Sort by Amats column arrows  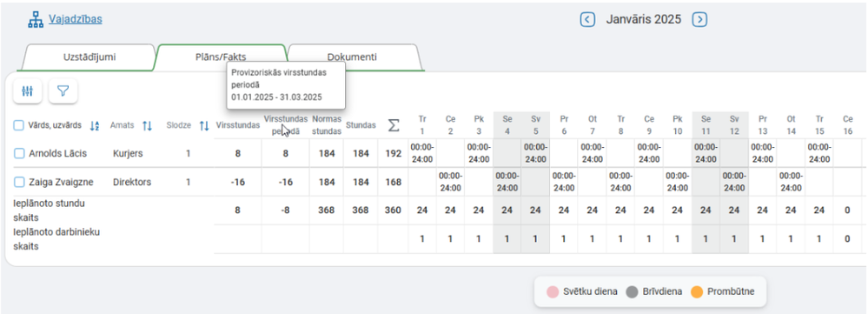tap(147, 126)
